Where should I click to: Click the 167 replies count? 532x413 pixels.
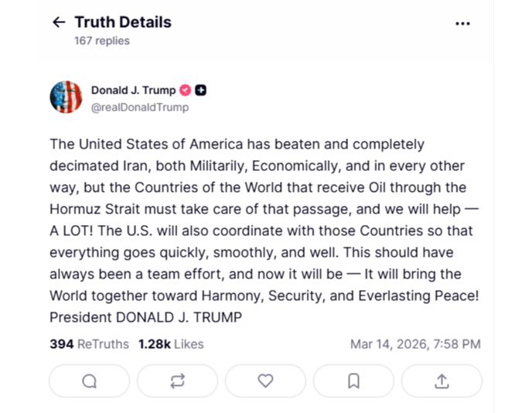[101, 41]
